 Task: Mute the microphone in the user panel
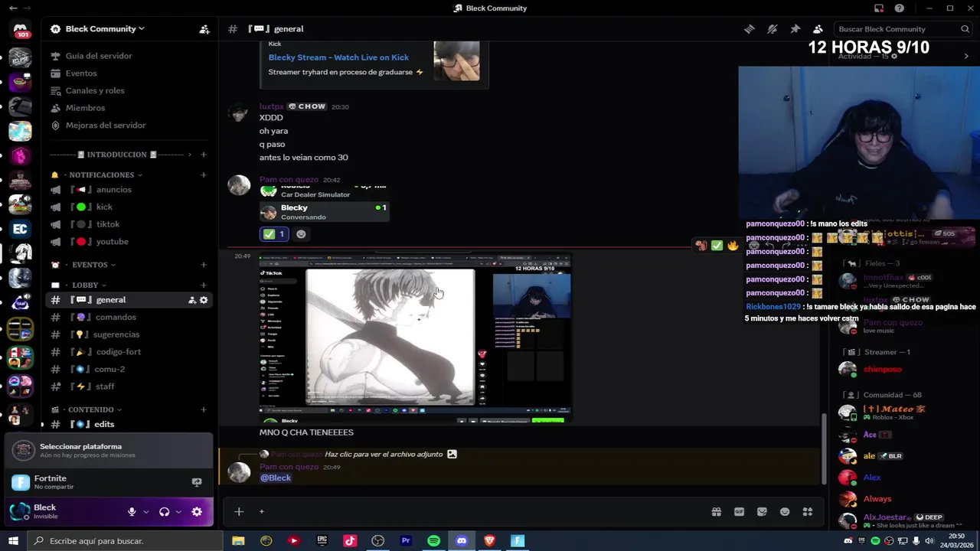pos(132,512)
